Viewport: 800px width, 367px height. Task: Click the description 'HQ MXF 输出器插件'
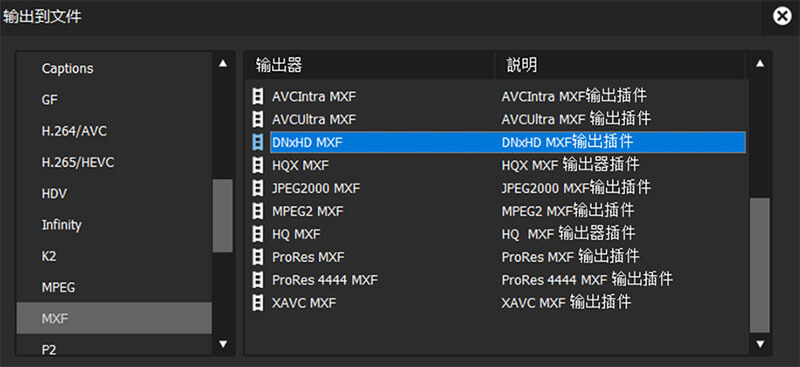pos(568,234)
